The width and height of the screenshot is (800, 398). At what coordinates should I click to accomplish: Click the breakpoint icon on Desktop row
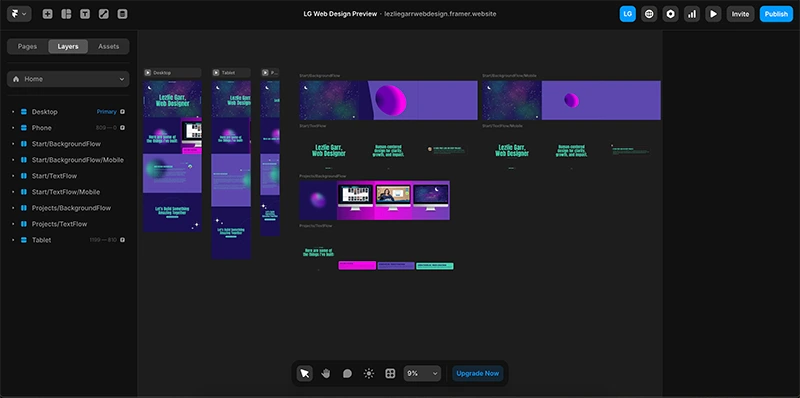coord(122,112)
